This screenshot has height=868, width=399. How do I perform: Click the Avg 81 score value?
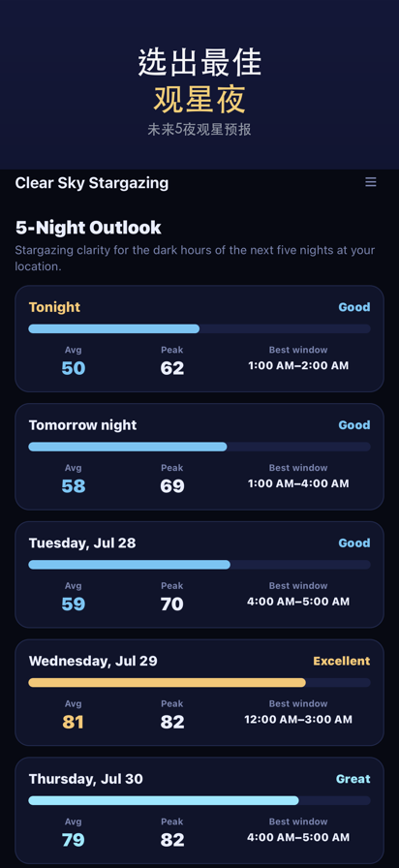(x=73, y=723)
